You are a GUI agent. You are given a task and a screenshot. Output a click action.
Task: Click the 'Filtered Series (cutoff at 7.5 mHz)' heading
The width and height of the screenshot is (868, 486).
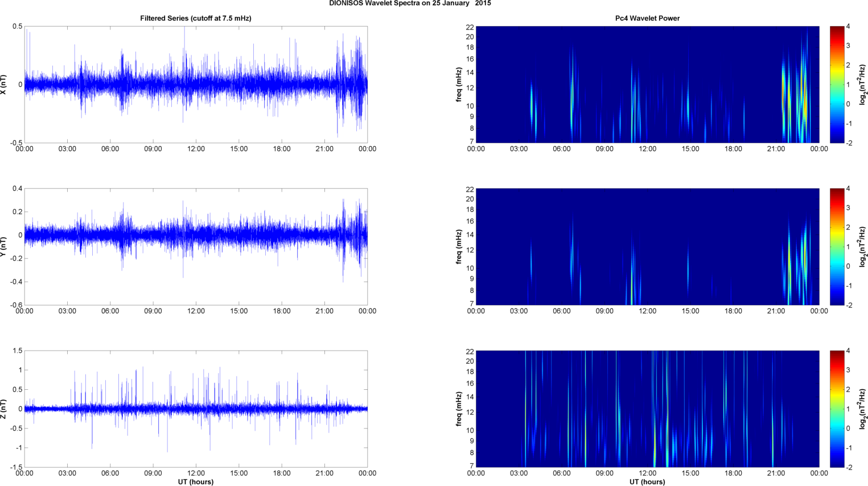(x=196, y=18)
